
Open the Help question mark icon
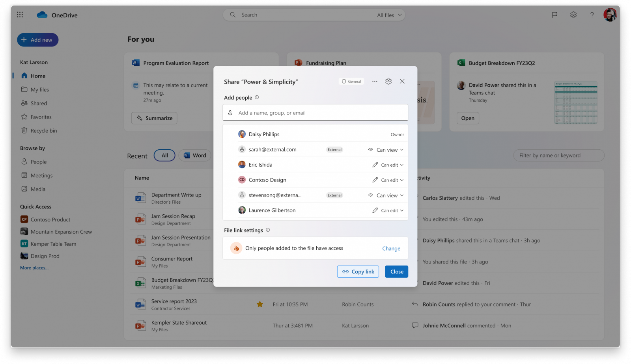592,15
